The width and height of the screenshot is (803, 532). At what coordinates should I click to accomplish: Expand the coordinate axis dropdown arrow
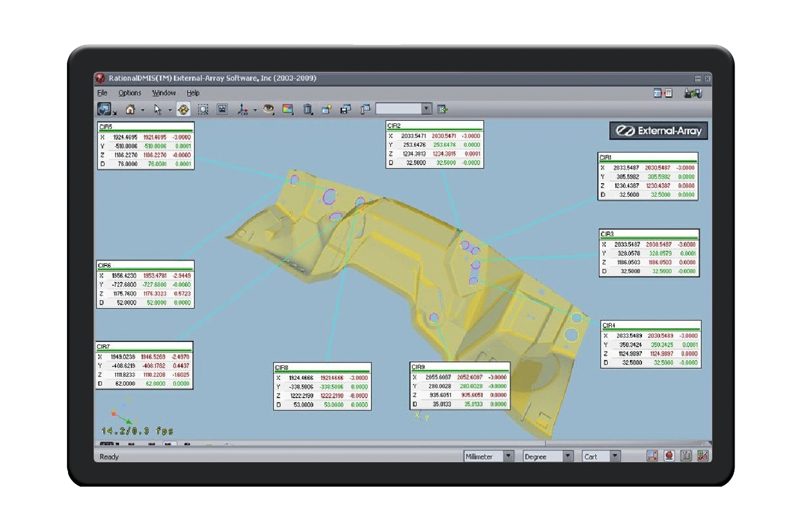[255, 110]
